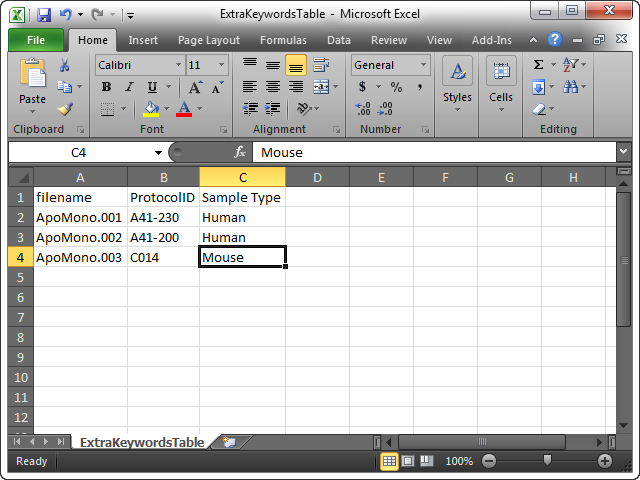
Task: Switch to Page Layout view in status bar
Action: [x=408, y=461]
